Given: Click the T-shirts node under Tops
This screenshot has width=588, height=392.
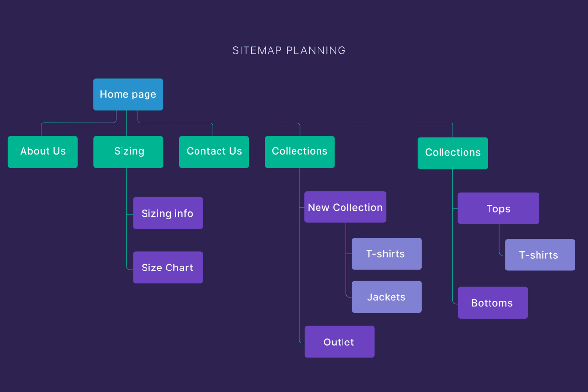Looking at the screenshot, I should click(539, 255).
